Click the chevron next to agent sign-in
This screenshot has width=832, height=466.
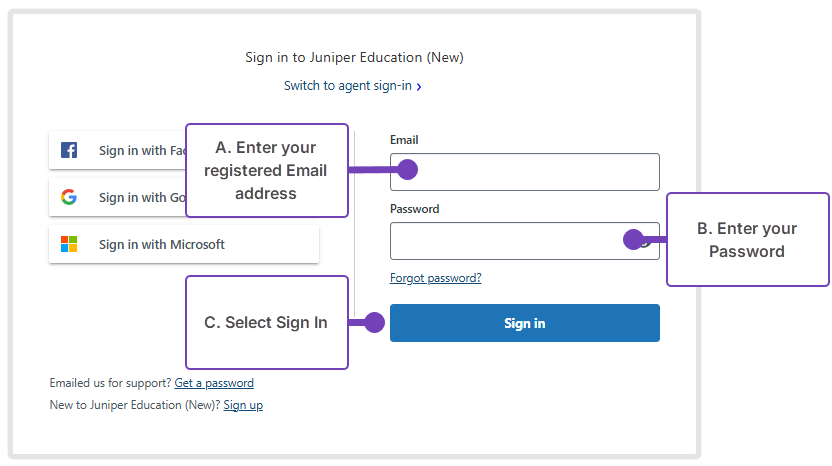(x=419, y=87)
